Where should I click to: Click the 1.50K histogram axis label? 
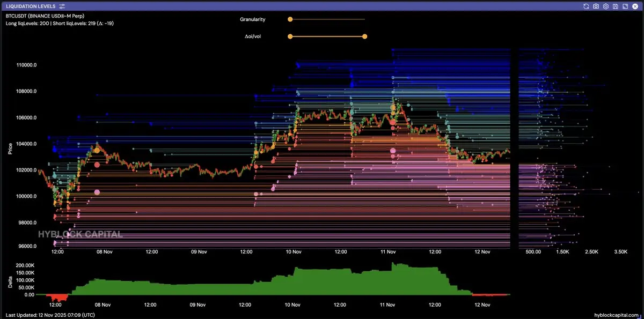point(562,251)
